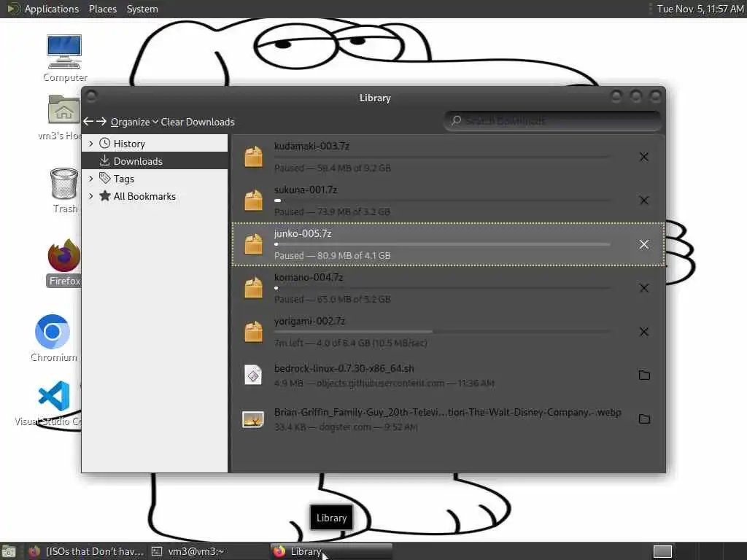This screenshot has width=747, height=560.
Task: Go back with the Library back arrow
Action: click(88, 122)
